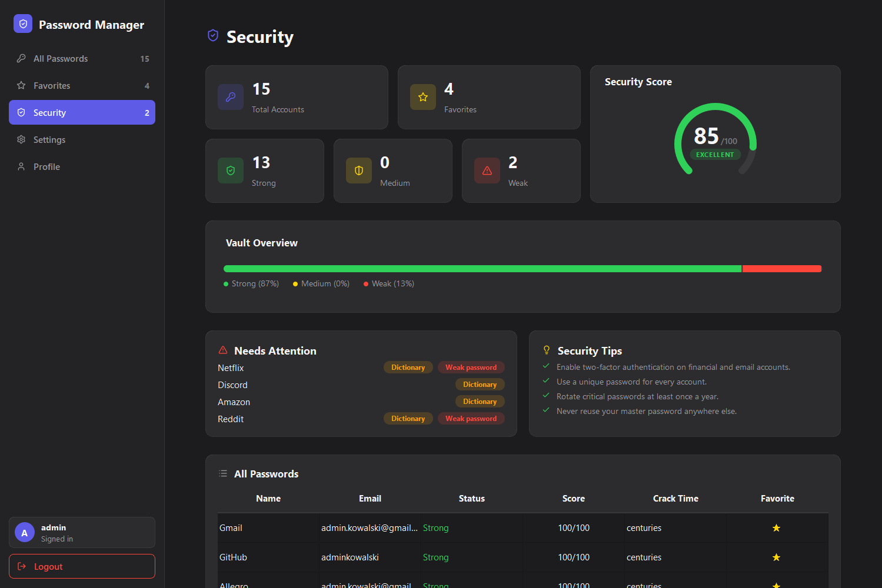Click the Name column header
This screenshot has height=588, width=882.
pyautogui.click(x=268, y=499)
